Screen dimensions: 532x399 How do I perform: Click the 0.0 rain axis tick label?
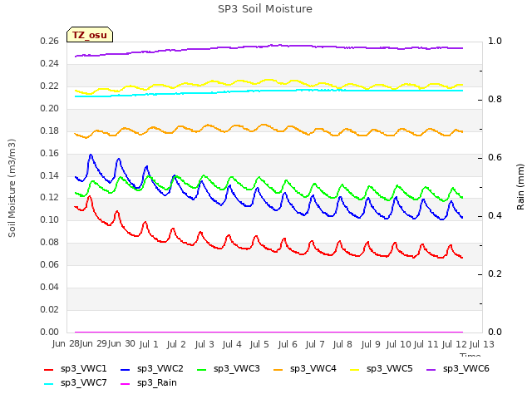(495, 332)
